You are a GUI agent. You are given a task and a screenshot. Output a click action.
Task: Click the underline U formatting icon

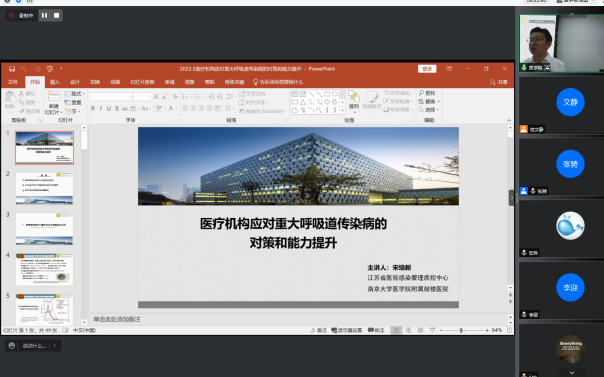[x=109, y=109]
